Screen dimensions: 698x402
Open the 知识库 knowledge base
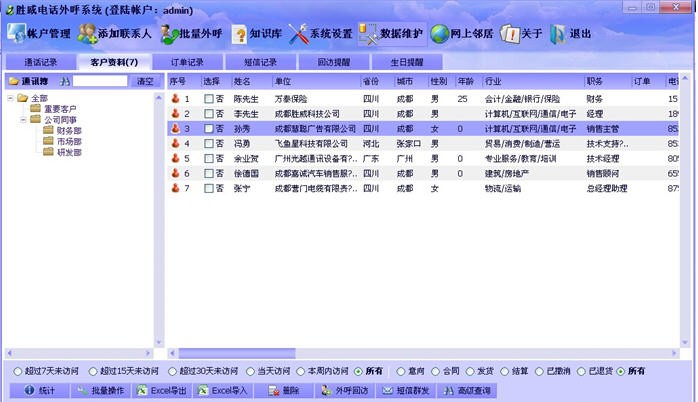(256, 34)
